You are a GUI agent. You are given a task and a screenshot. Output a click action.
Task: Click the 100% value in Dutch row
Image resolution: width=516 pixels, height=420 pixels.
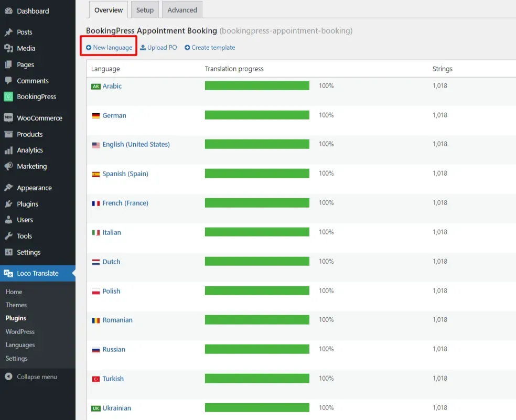click(x=326, y=261)
